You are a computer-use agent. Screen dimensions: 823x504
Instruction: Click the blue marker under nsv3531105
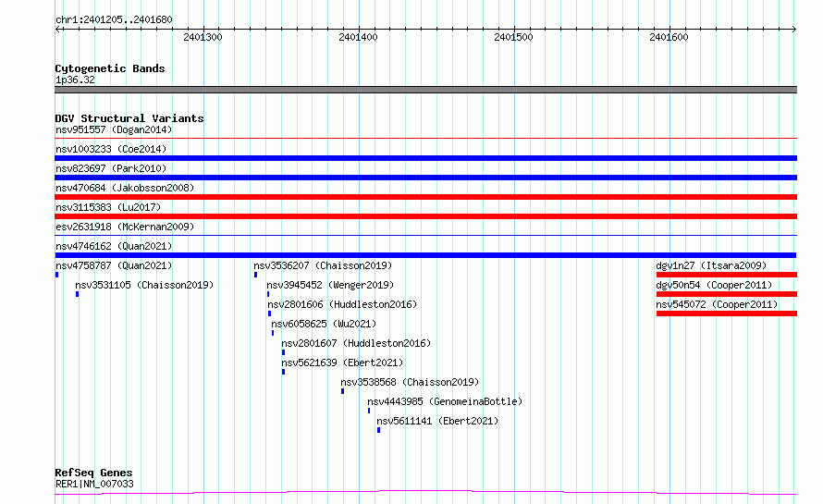pyautogui.click(x=77, y=294)
